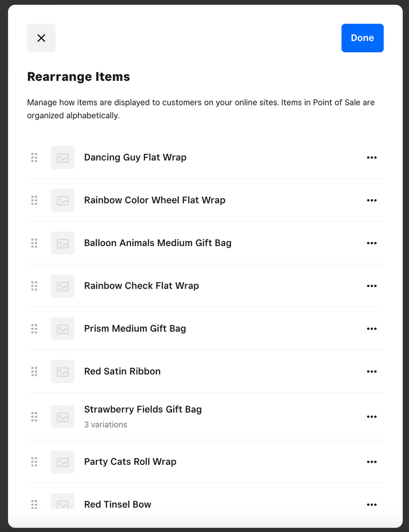
Task: Open more options for Party Cats Roll Wrap
Action: [372, 462]
